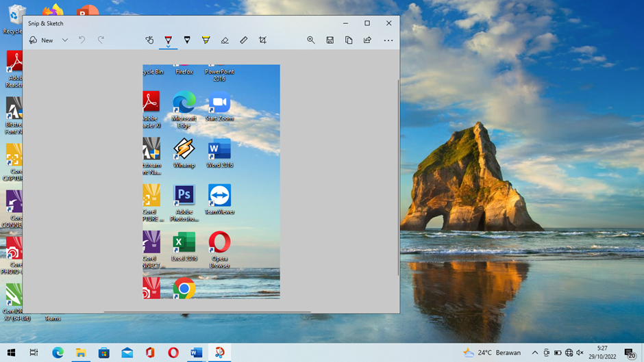Select the Teams desktop shortcut label
This screenshot has width=644, height=362.
point(53,318)
